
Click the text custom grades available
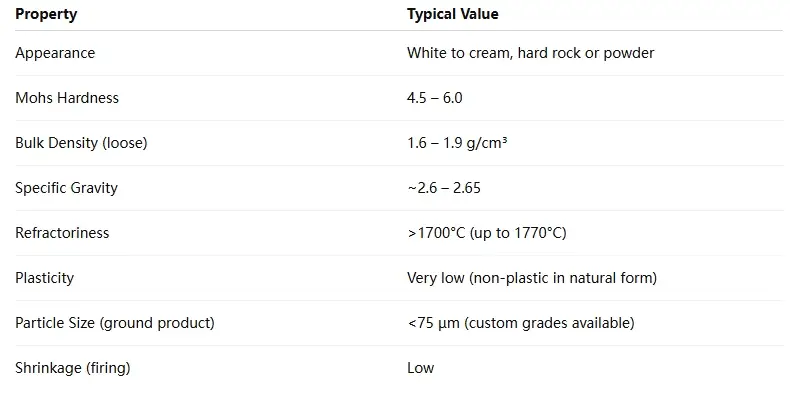click(x=549, y=323)
